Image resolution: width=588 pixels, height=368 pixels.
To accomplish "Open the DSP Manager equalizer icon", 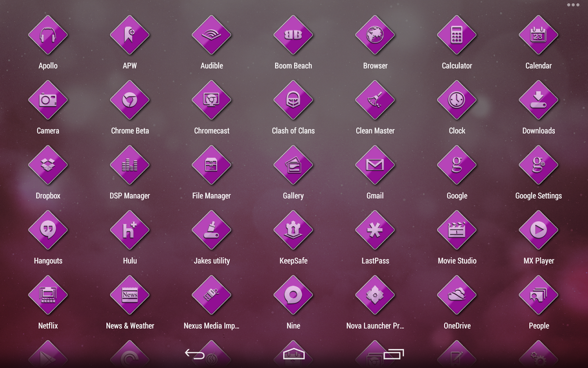I will click(130, 165).
